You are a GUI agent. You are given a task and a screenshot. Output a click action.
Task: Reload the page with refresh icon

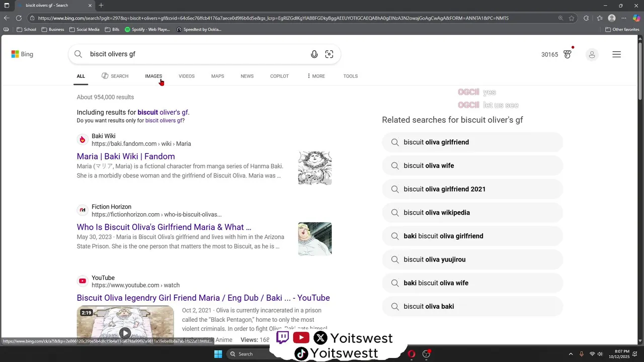pos(19,18)
